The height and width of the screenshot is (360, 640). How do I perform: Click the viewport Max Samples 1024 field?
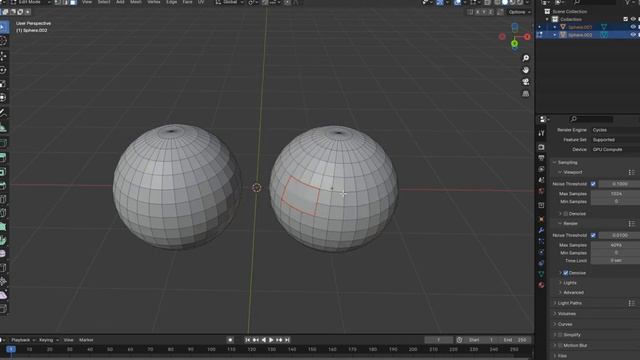616,194
